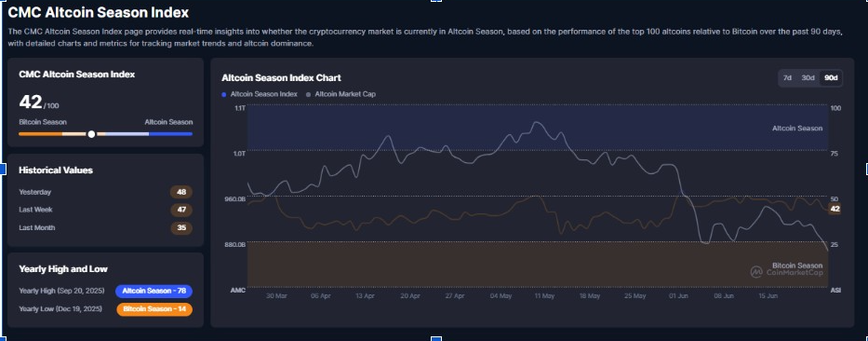Click the CMC Altcoin Season Index heading
Image resolution: width=868 pixels, height=341 pixels.
(98, 12)
